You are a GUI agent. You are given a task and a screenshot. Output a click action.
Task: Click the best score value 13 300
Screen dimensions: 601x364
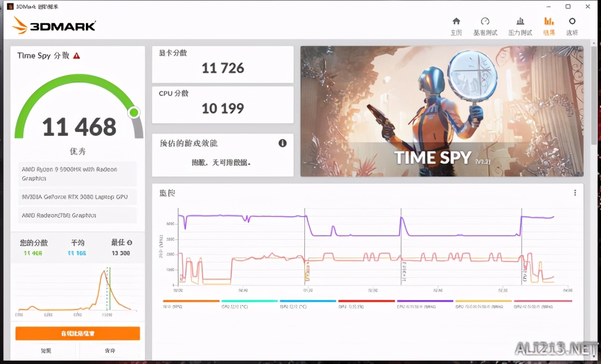[x=121, y=253]
